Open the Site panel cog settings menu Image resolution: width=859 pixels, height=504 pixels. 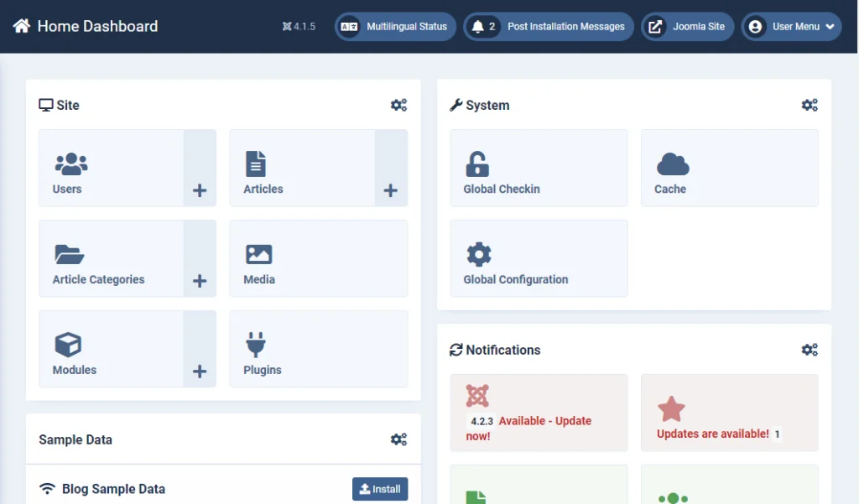(x=398, y=104)
